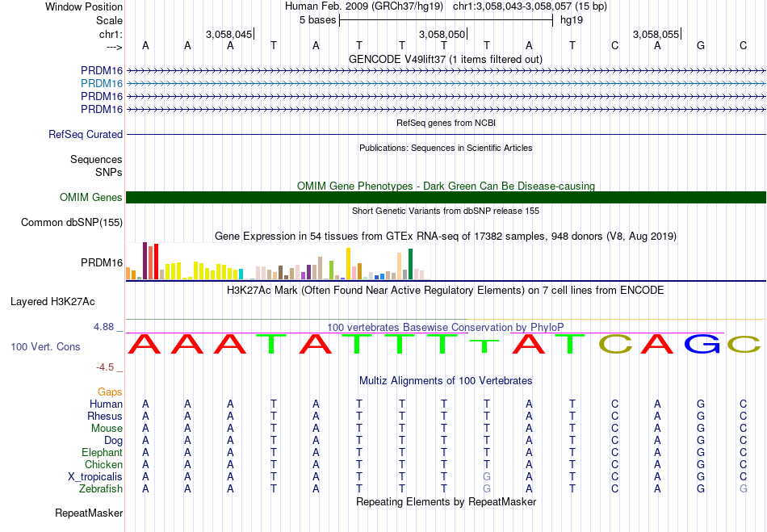The image size is (767, 532).
Task: Click the -4.5 PhyloP scale value
Action: [105, 367]
